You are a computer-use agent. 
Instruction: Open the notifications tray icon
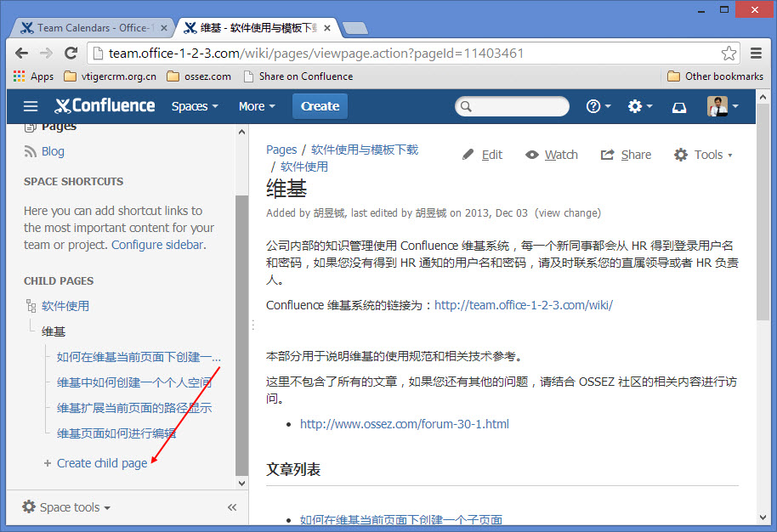tap(679, 107)
